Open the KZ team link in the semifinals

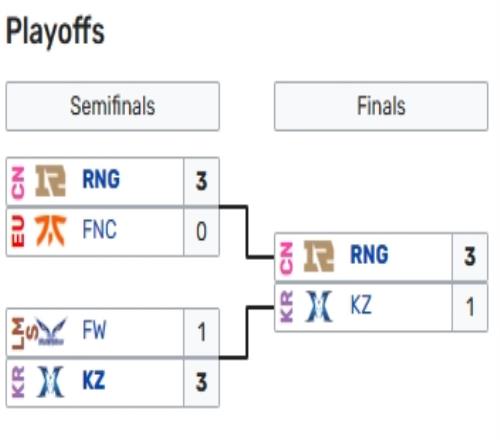[x=94, y=381]
